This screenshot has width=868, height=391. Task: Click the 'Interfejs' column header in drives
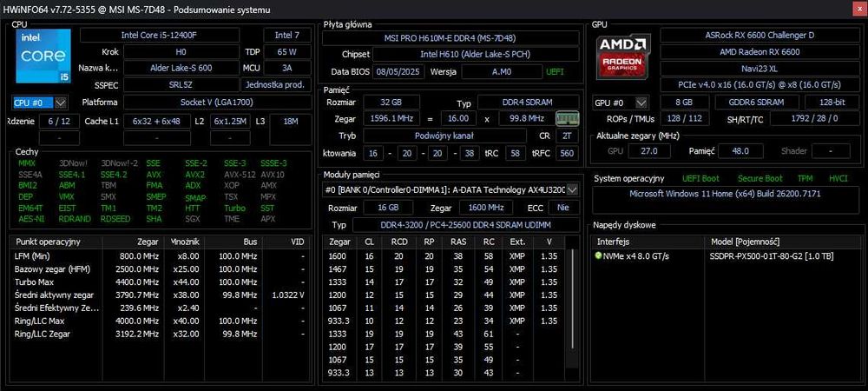pyautogui.click(x=648, y=242)
